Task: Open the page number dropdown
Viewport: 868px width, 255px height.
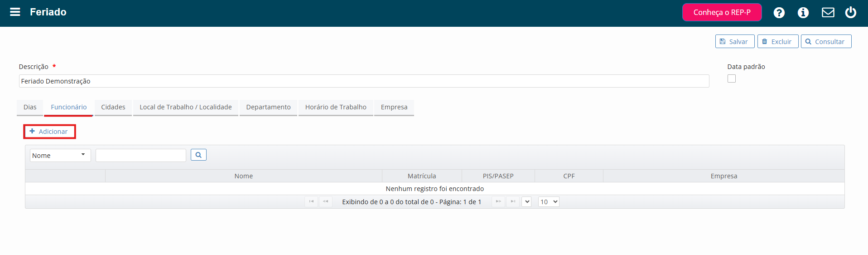Action: click(526, 201)
